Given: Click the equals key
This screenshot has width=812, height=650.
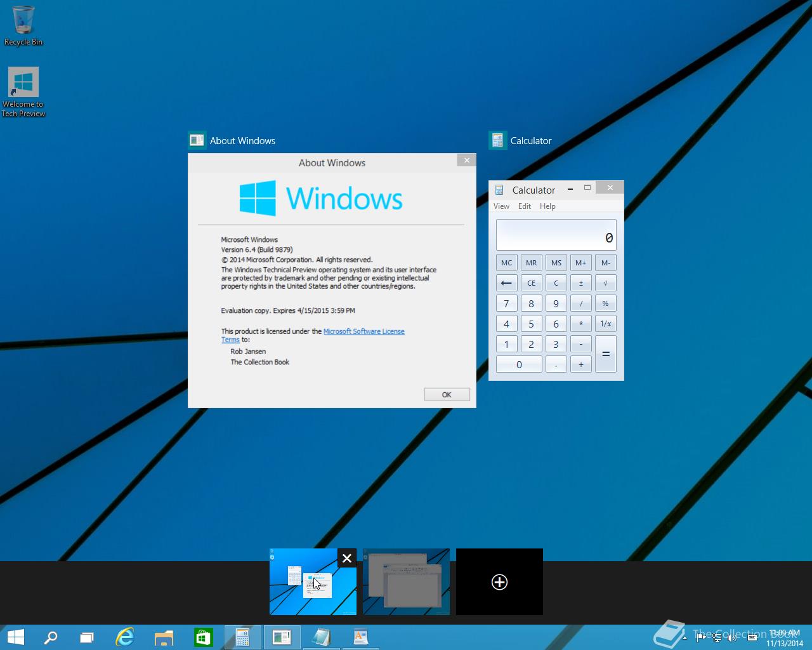Looking at the screenshot, I should (606, 354).
